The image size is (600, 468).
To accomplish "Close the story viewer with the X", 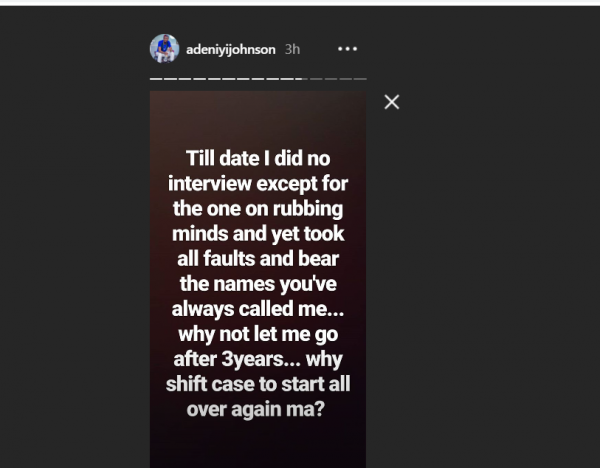I will (392, 102).
